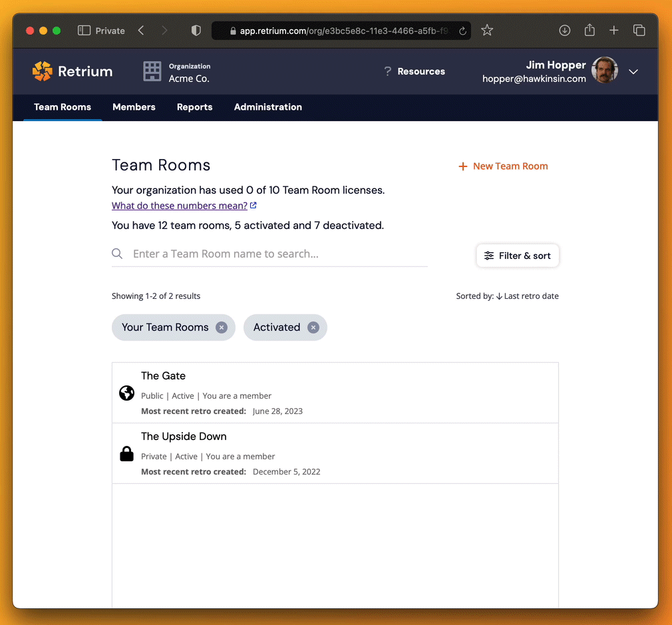Click the browser Share icon

[589, 31]
